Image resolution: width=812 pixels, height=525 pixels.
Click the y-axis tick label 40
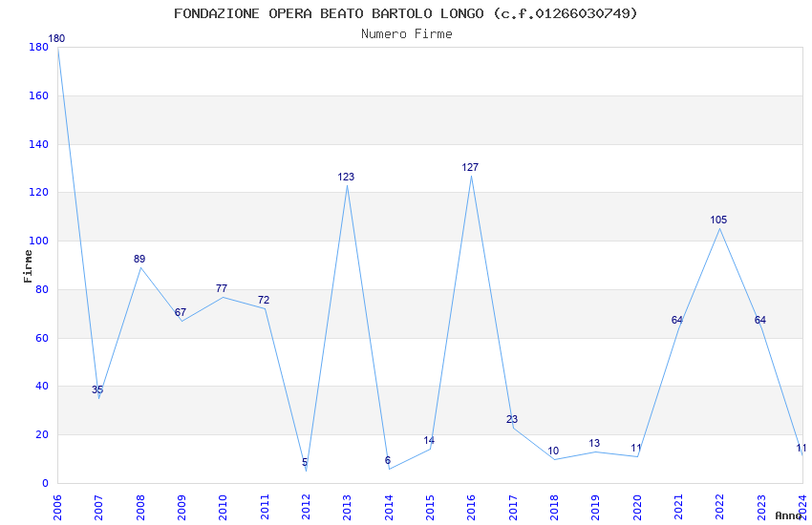click(42, 387)
